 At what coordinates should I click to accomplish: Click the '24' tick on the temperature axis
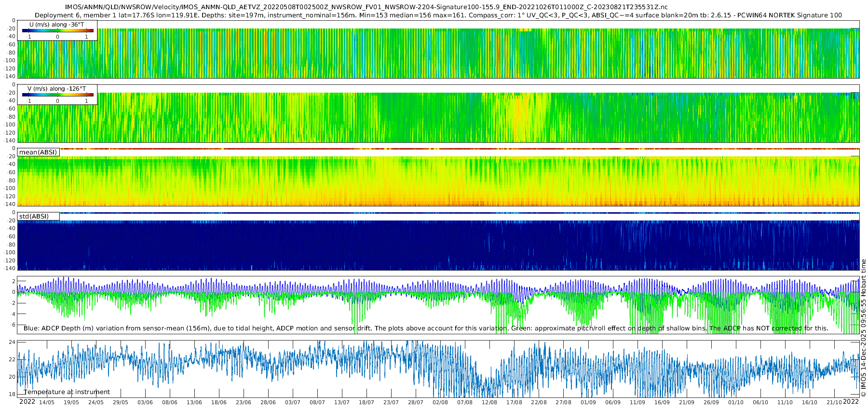(x=12, y=342)
